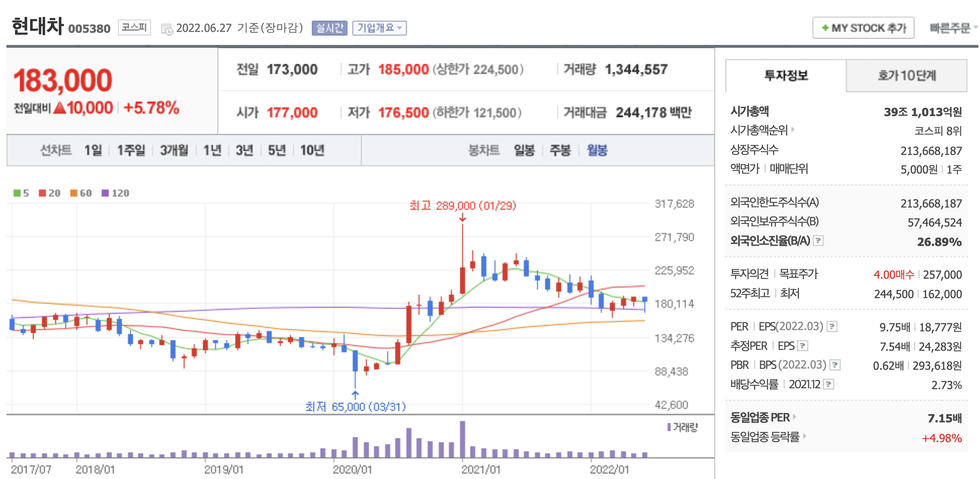Select the 5년 line chart period
Image resolution: width=980 pixels, height=479 pixels.
point(277,150)
